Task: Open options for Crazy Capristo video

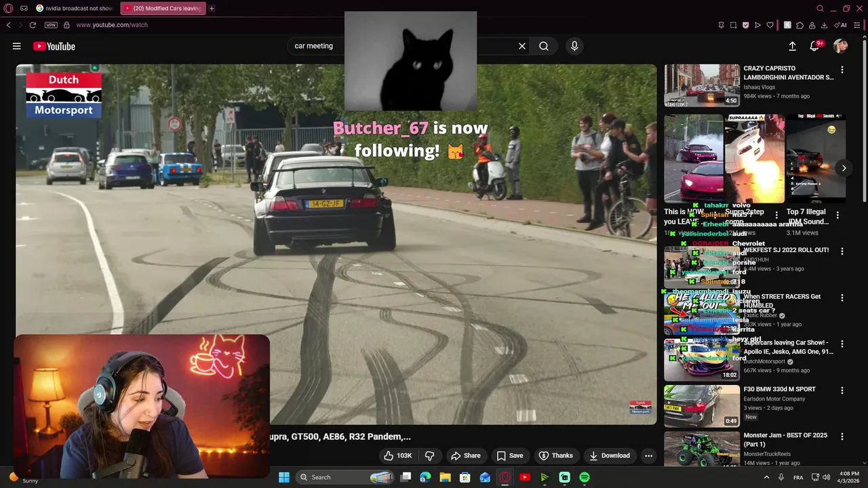Action: pyautogui.click(x=842, y=70)
